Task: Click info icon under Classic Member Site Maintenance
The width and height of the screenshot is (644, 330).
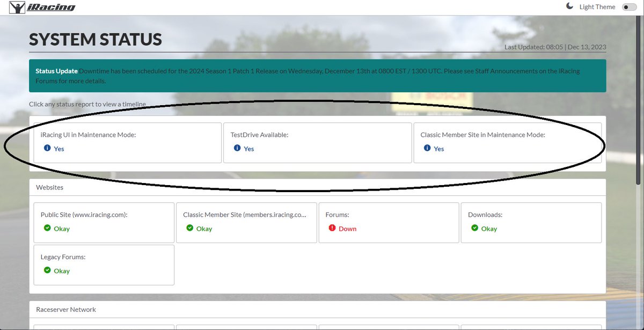Action: pyautogui.click(x=427, y=148)
